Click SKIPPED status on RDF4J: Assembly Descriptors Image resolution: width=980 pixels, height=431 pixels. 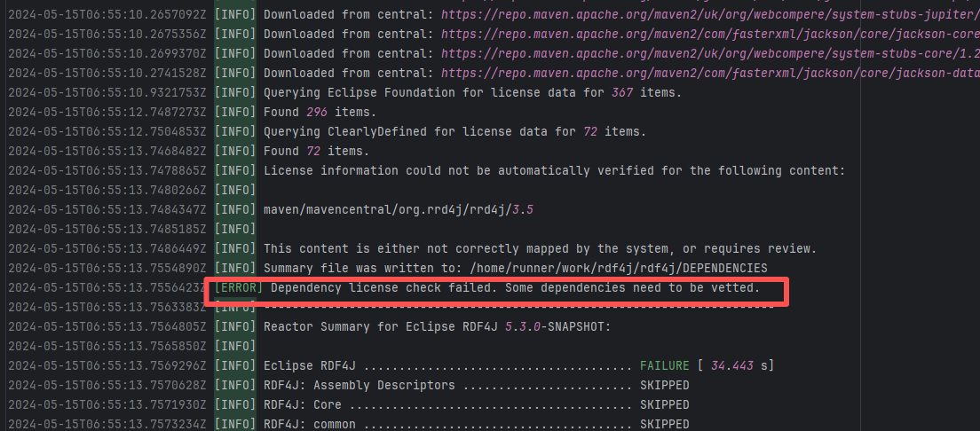click(x=664, y=385)
